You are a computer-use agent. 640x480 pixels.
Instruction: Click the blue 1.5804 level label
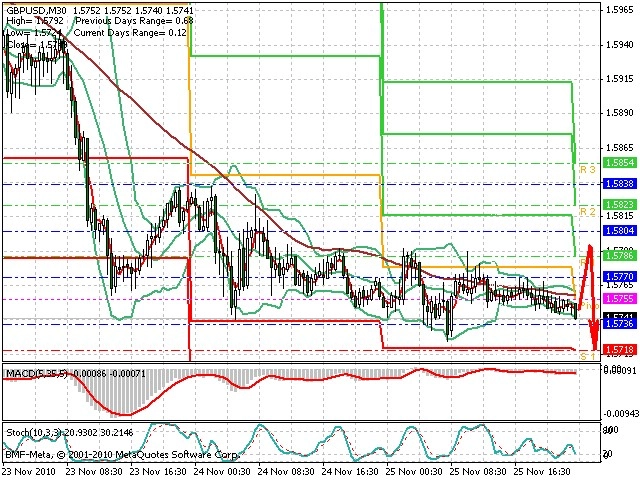620,231
